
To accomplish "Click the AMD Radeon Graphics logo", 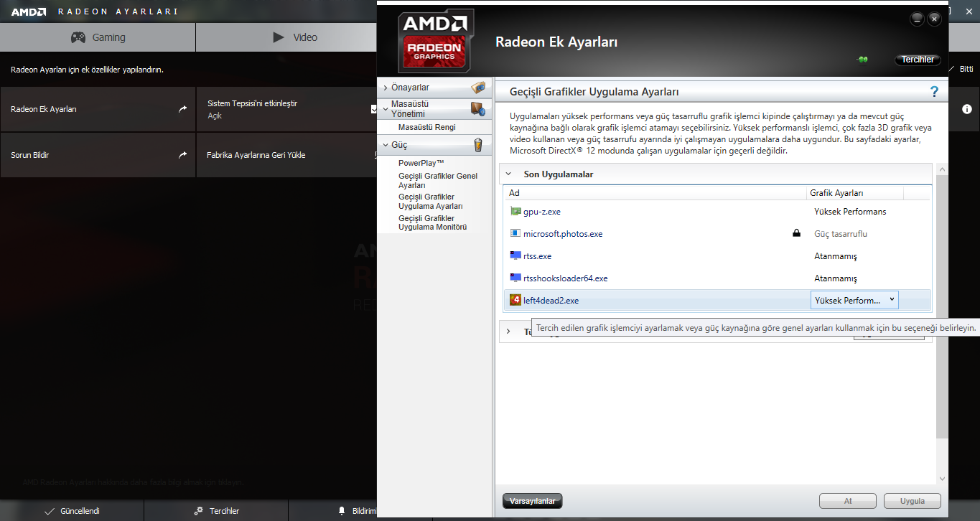I will 436,42.
